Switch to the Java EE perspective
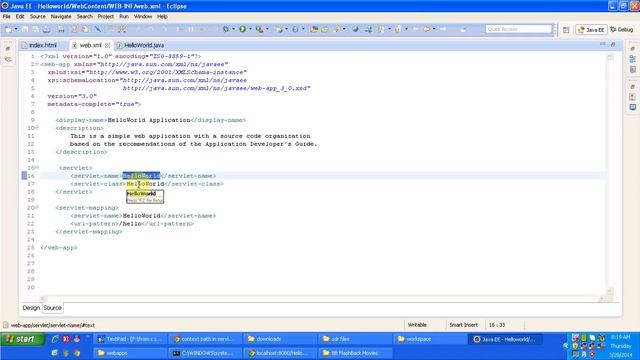 click(x=591, y=29)
